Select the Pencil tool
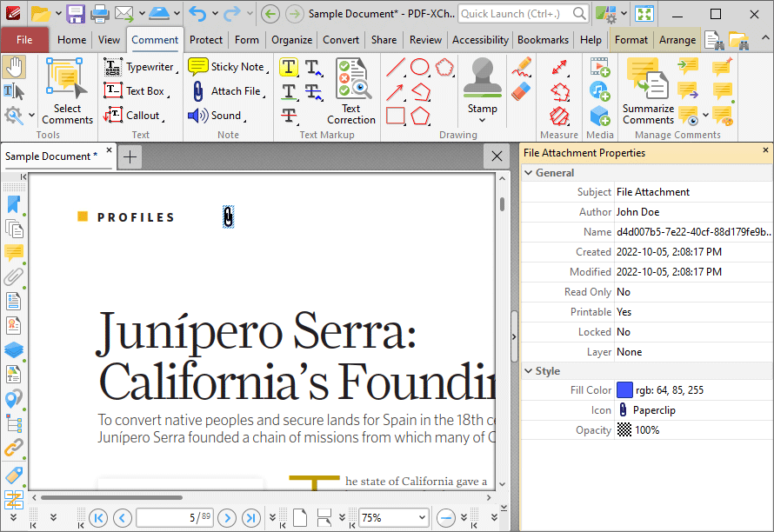This screenshot has height=532, width=774. point(521,67)
